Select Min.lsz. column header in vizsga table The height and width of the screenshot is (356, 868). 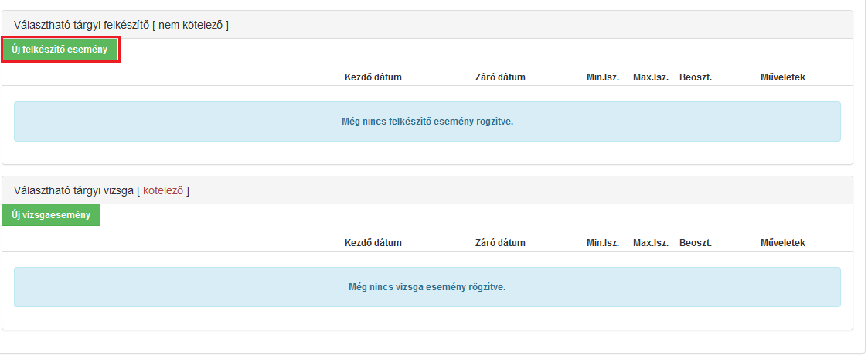point(604,243)
